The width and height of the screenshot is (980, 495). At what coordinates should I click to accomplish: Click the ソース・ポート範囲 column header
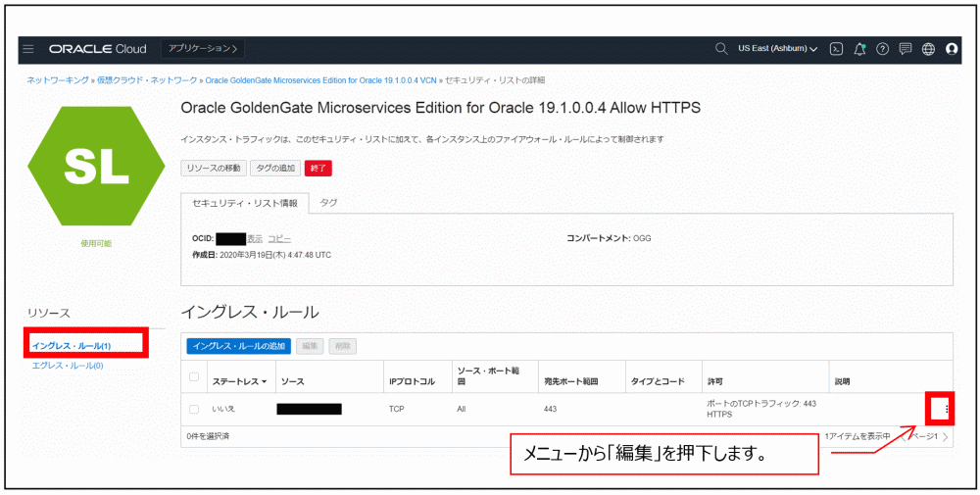coord(489,376)
